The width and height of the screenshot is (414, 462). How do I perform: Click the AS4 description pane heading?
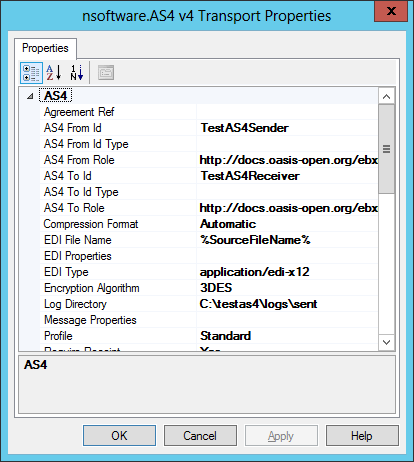pyautogui.click(x=36, y=365)
